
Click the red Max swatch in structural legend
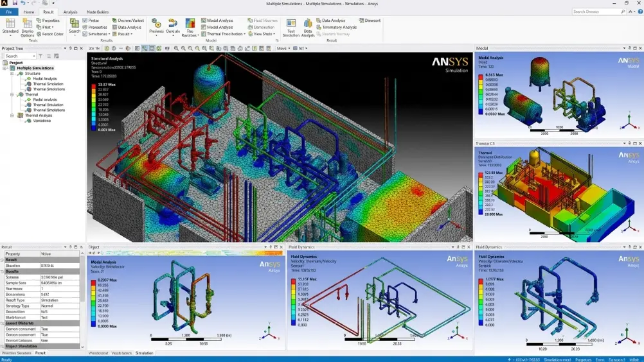94,85
